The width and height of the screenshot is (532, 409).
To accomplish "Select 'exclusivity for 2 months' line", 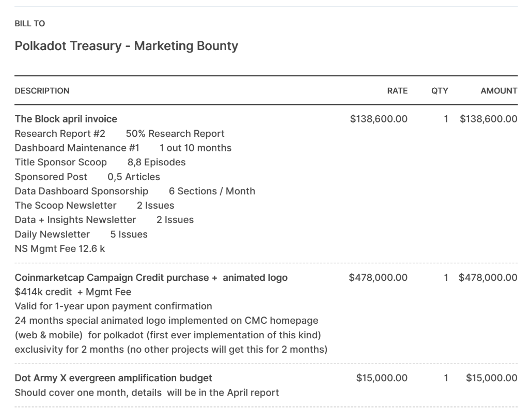I will coord(171,349).
